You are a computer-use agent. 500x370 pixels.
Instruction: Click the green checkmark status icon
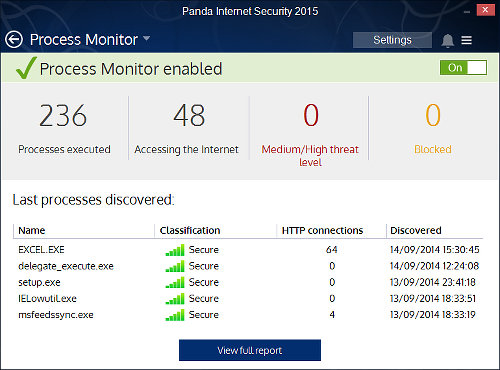click(26, 68)
